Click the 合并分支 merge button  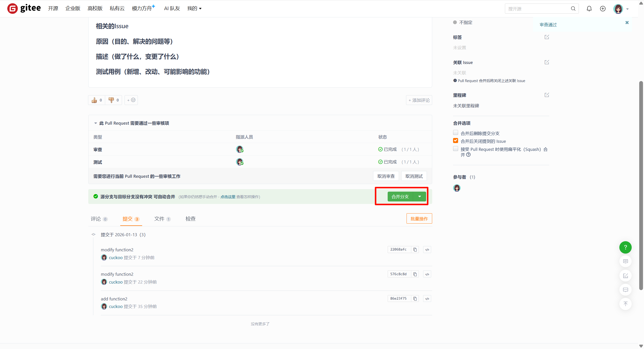coord(400,197)
